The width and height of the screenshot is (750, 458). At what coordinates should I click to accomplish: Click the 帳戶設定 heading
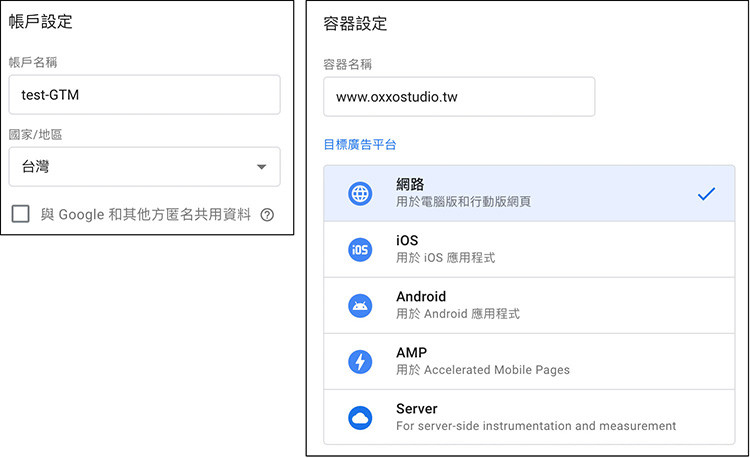pyautogui.click(x=41, y=22)
